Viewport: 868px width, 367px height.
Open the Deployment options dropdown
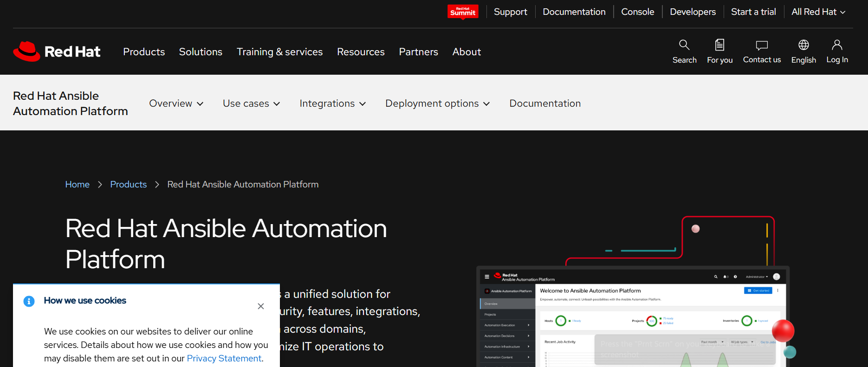click(x=437, y=103)
